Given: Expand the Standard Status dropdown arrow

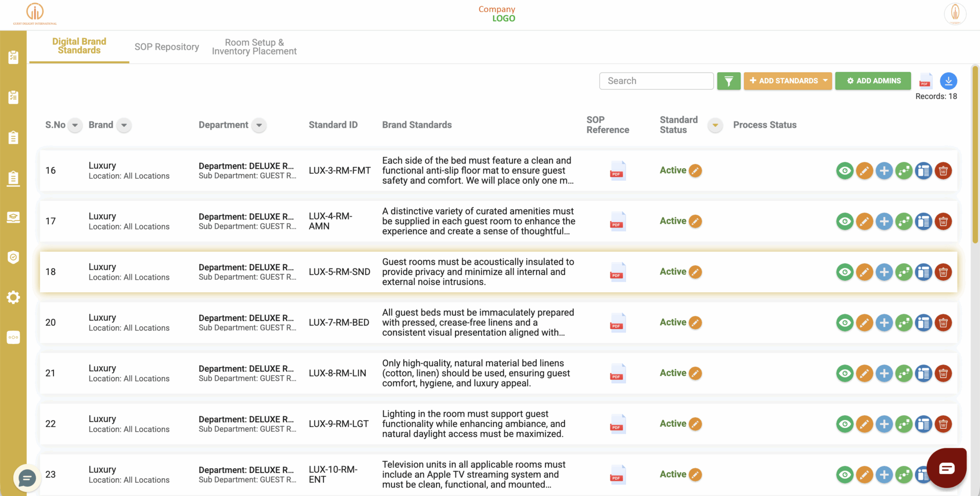Looking at the screenshot, I should click(x=715, y=125).
